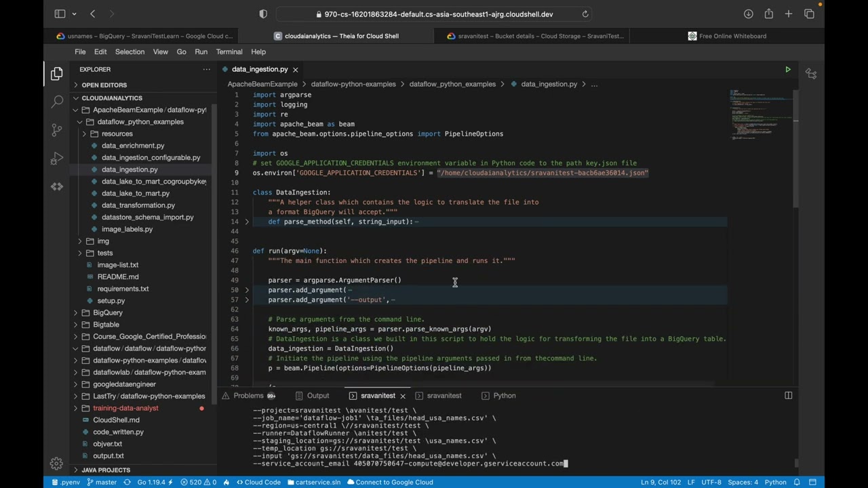Switch to the BigQuery browser tab
The image size is (868, 488).
pyautogui.click(x=144, y=36)
